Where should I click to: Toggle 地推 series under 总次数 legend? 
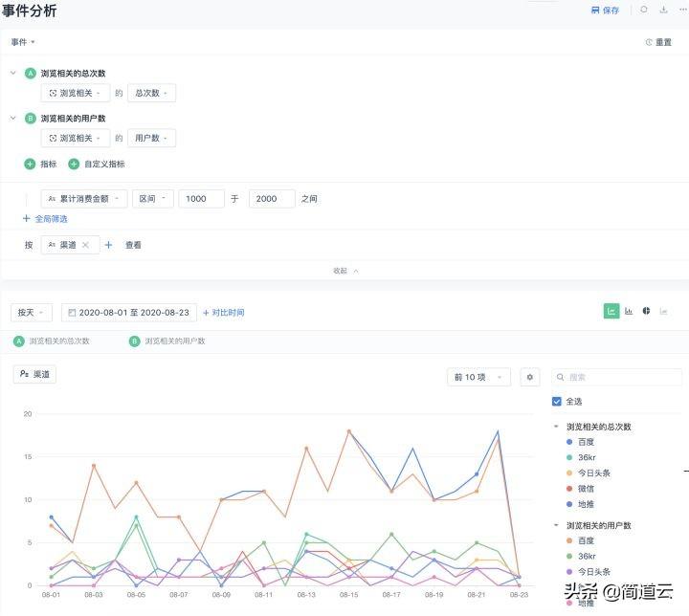tap(581, 504)
